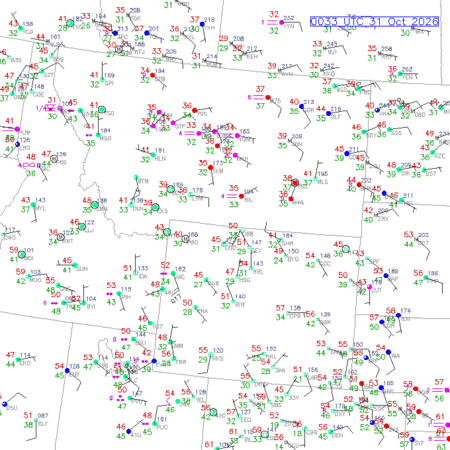Screen dimensions: 450x450
Task: Click the magenta station dot at CUT
Action: 369,287
